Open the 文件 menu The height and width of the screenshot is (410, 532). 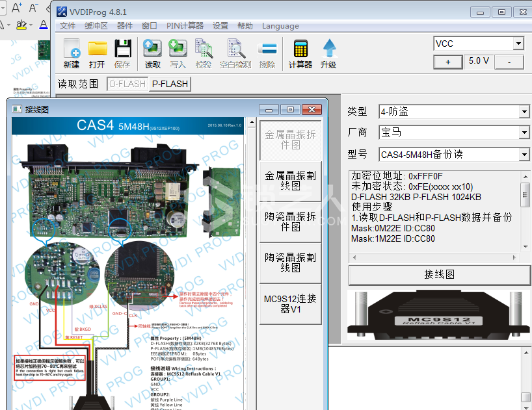[68, 26]
